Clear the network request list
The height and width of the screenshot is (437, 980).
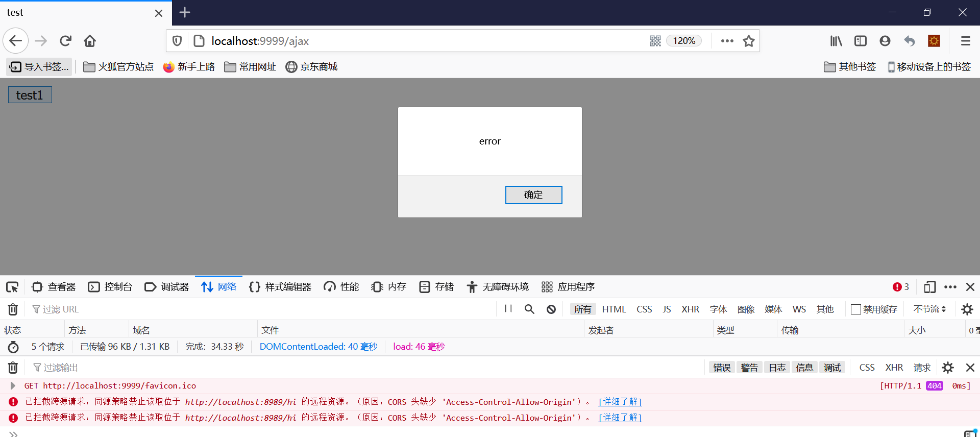pos(13,309)
